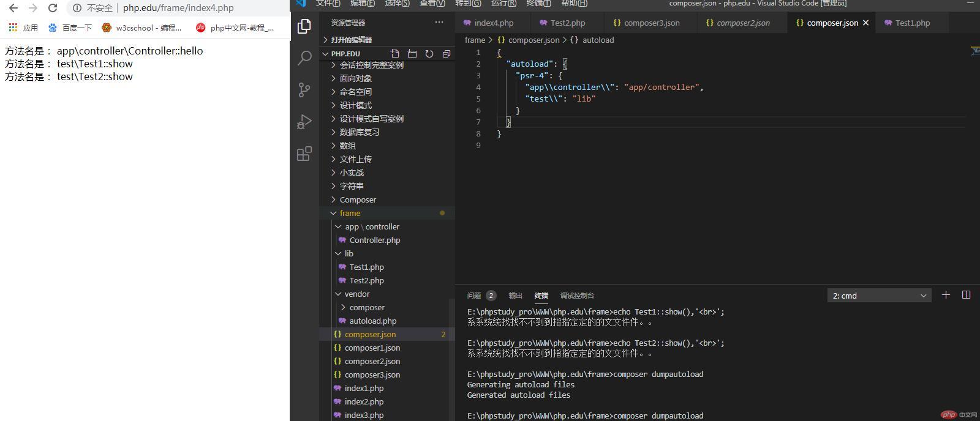The width and height of the screenshot is (980, 421).
Task: Expand the 打开的编辑器 section
Action: coord(386,40)
